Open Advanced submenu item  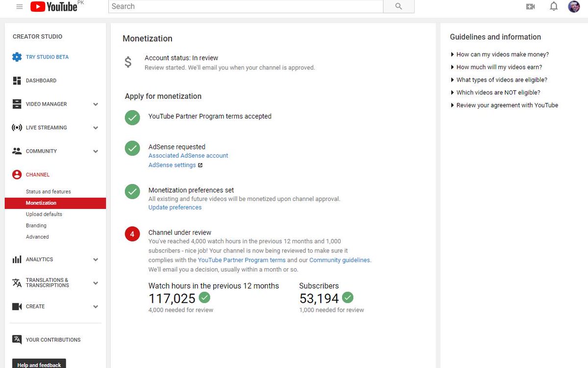pyautogui.click(x=37, y=237)
